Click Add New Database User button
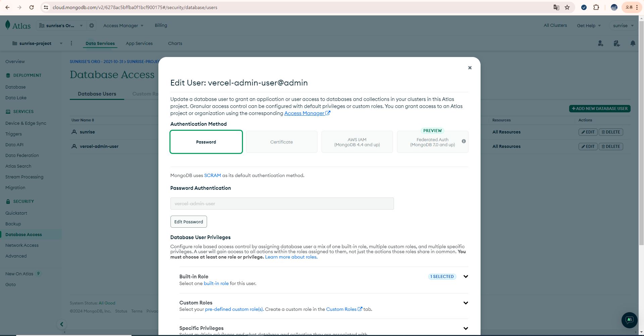The width and height of the screenshot is (644, 336). coord(599,108)
